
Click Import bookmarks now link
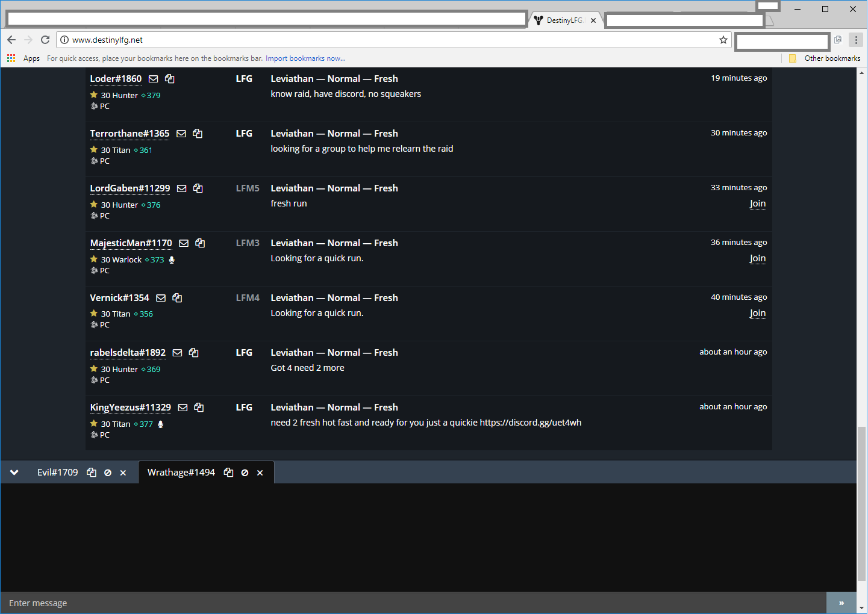click(305, 58)
